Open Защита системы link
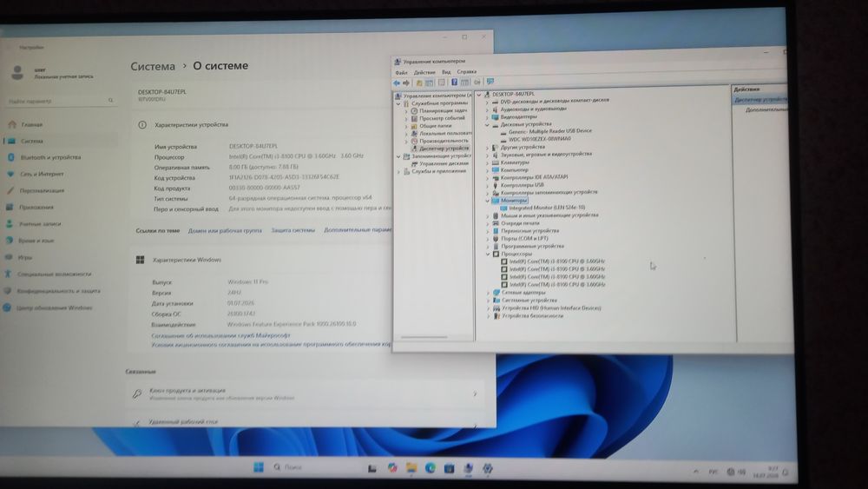Image resolution: width=868 pixels, height=489 pixels. coord(293,230)
